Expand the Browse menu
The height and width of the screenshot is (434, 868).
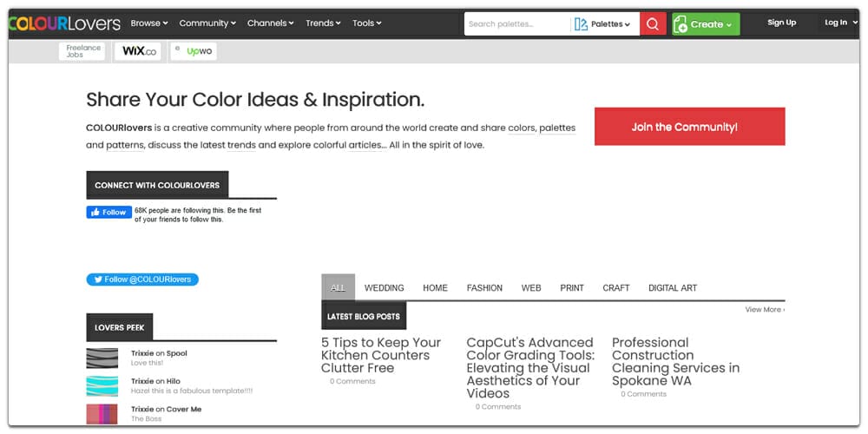149,23
